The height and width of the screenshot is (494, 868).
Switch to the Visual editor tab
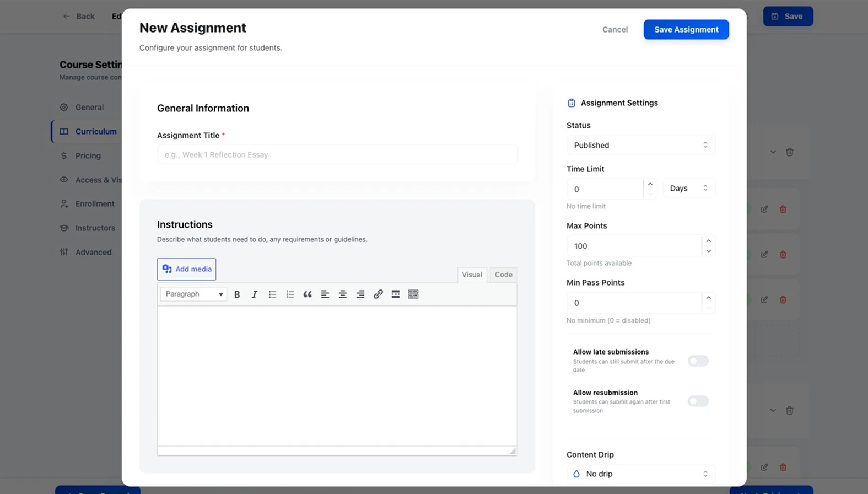click(x=472, y=275)
